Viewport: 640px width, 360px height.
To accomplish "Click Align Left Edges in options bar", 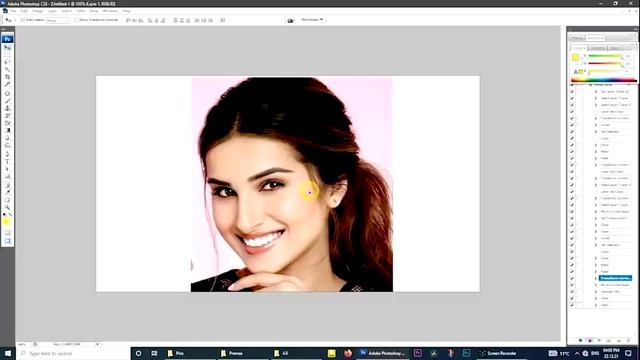I will pos(150,20).
